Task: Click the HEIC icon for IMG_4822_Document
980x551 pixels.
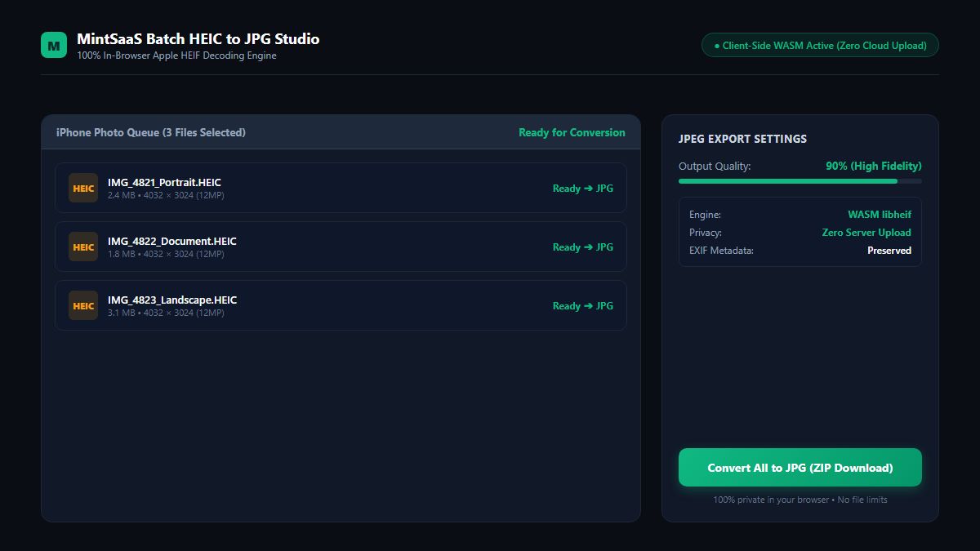Action: pos(83,247)
